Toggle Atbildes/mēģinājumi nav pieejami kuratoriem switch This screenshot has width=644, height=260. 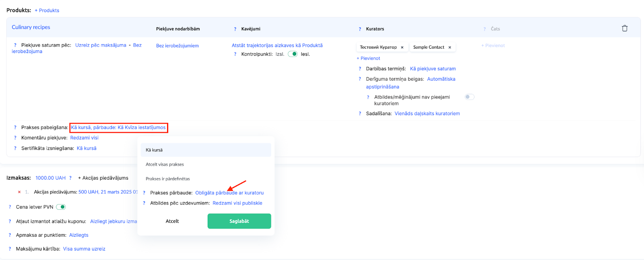tap(469, 97)
